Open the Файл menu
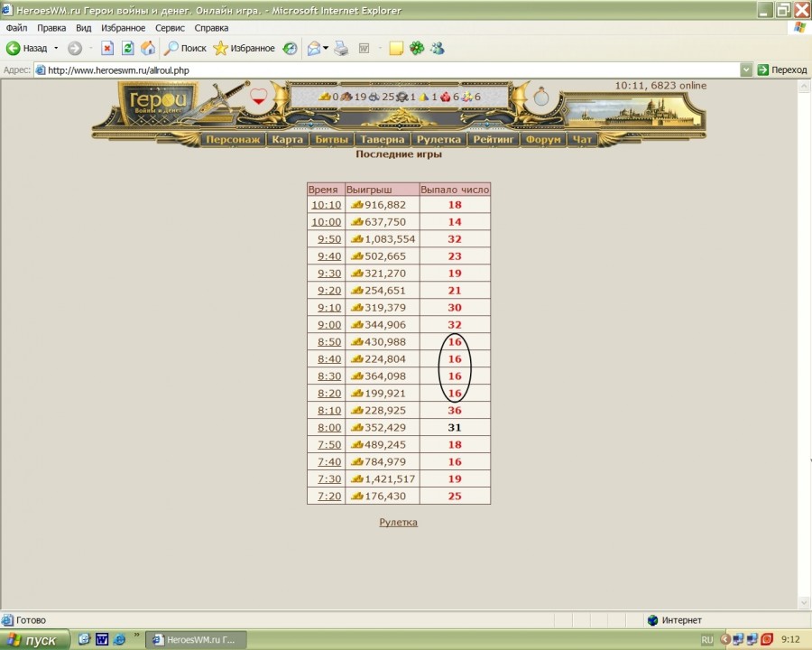Image resolution: width=812 pixels, height=650 pixels. pyautogui.click(x=16, y=27)
